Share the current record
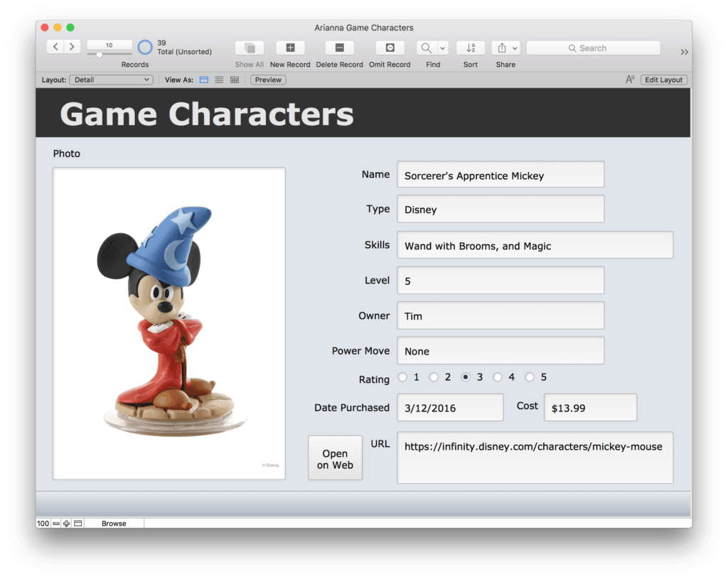This screenshot has height=579, width=728. point(503,48)
